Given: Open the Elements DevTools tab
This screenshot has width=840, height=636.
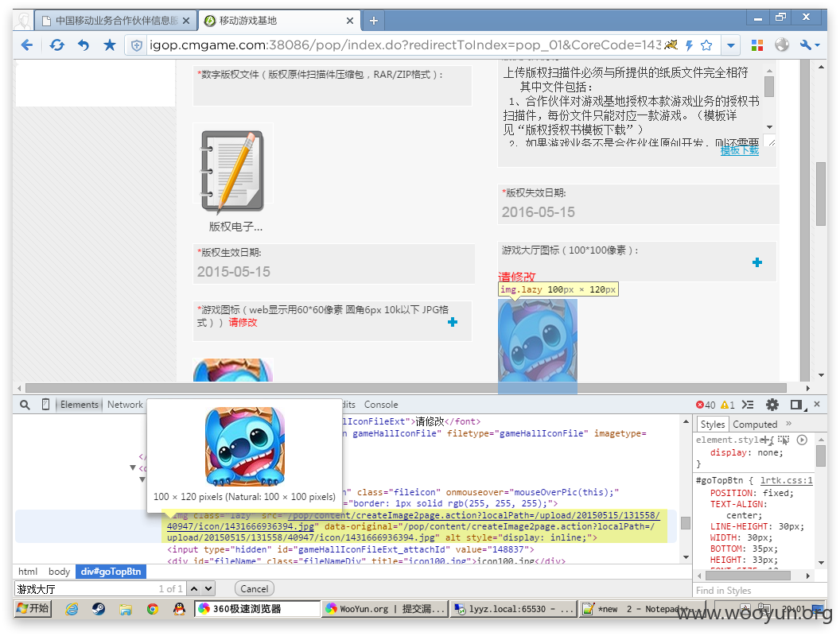Looking at the screenshot, I should pos(80,405).
